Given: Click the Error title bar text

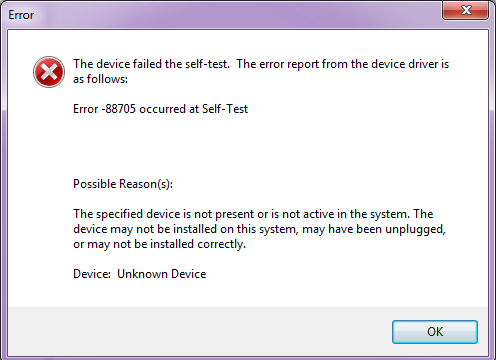Looking at the screenshot, I should (x=21, y=15).
